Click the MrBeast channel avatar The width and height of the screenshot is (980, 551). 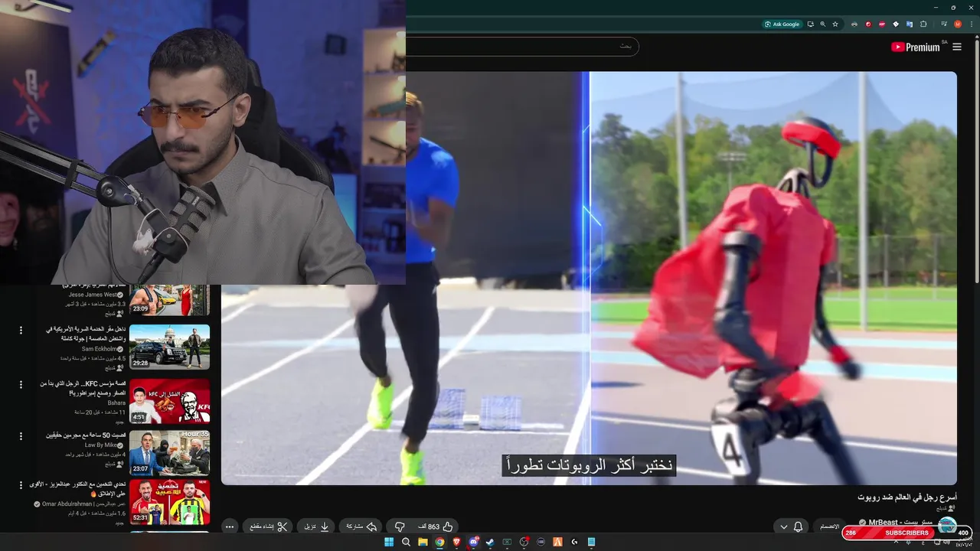pos(947,526)
